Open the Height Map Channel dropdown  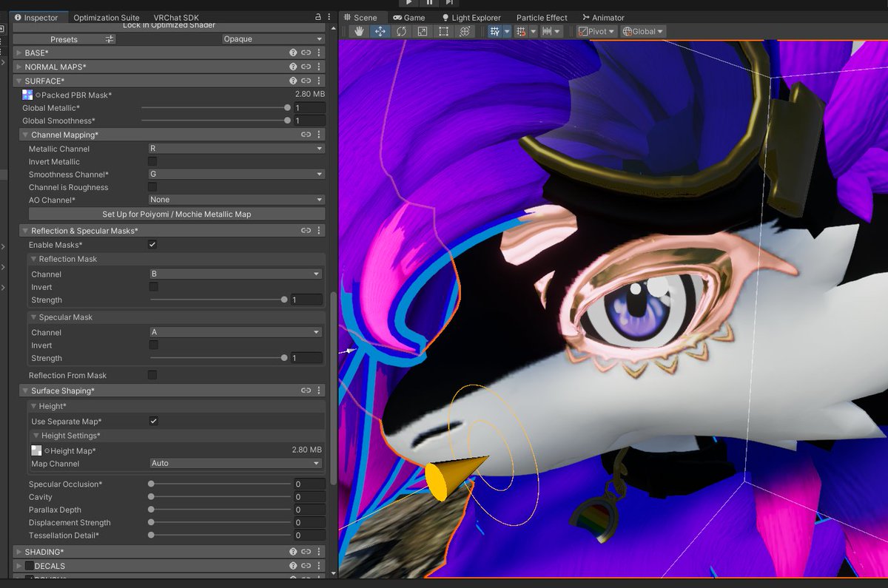(235, 464)
